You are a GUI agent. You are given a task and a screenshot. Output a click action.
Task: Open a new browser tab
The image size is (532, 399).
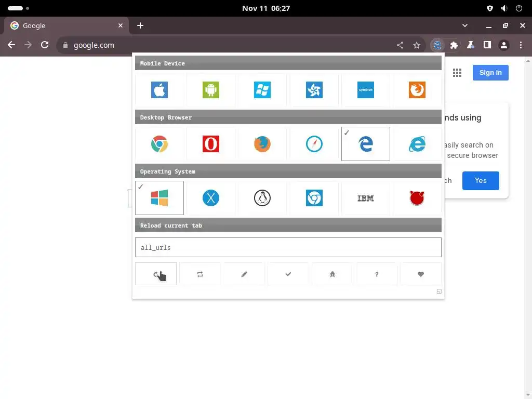[140, 26]
